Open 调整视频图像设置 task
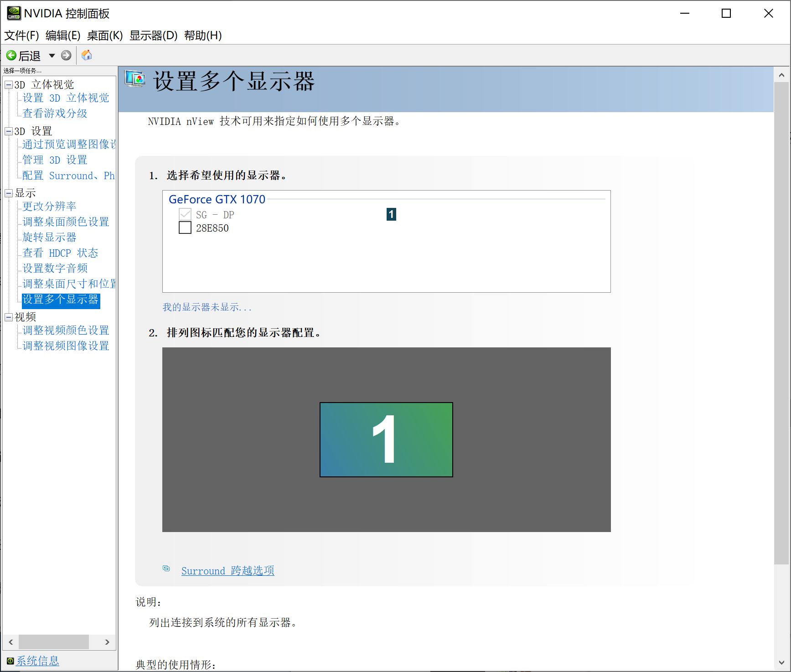This screenshot has height=672, width=791. [66, 346]
